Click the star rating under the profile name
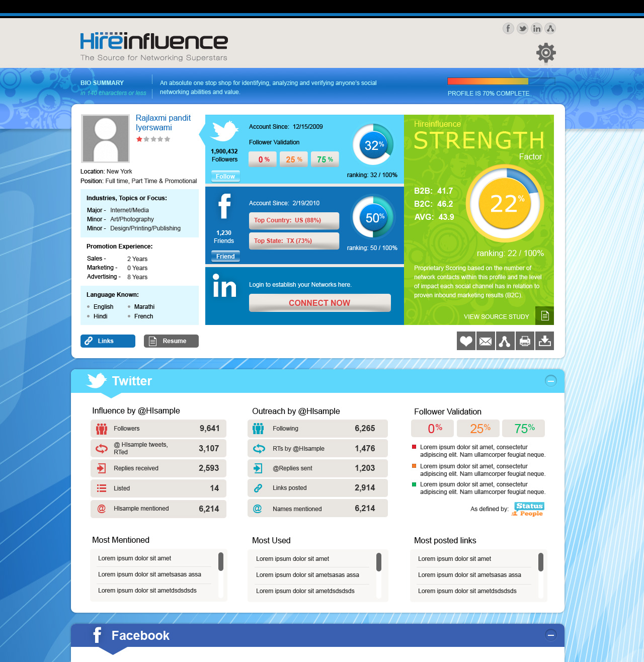Viewport: 644px width, 662px height. point(153,139)
